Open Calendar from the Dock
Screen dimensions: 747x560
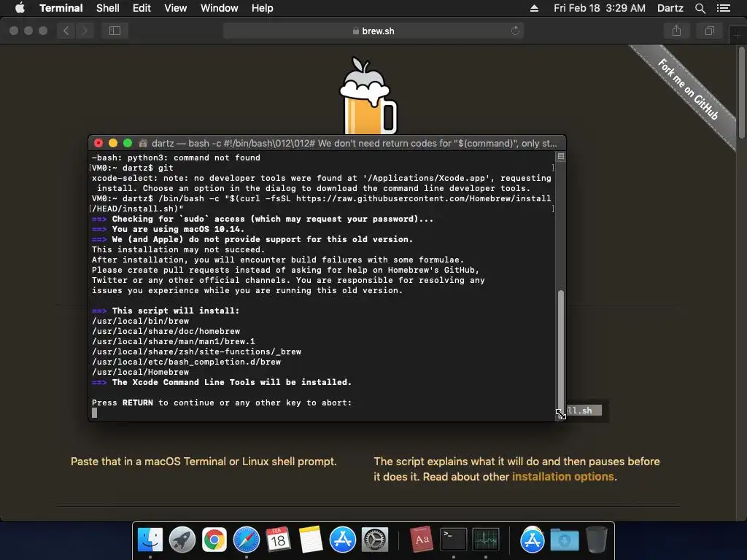[278, 540]
